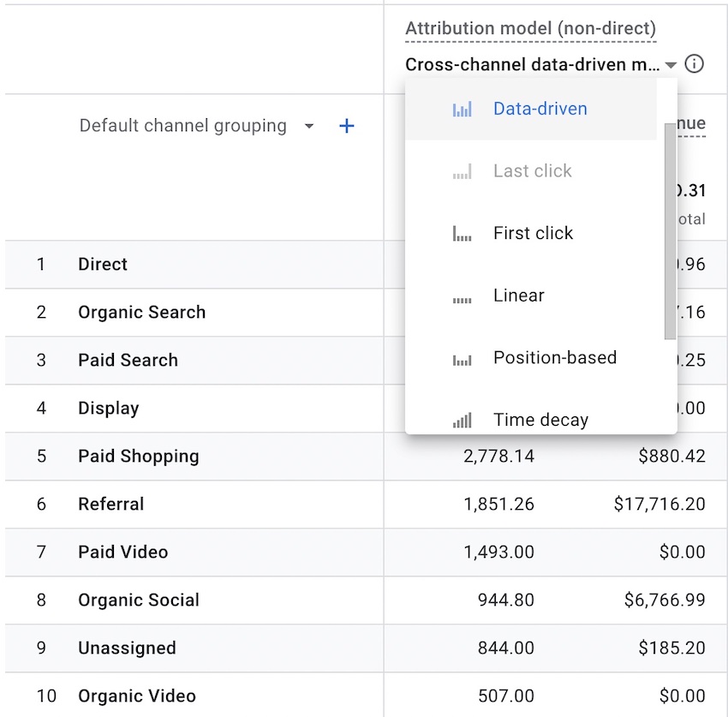Click the Attribution model (non-direct) header
The width and height of the screenshot is (728, 717).
click(x=530, y=27)
